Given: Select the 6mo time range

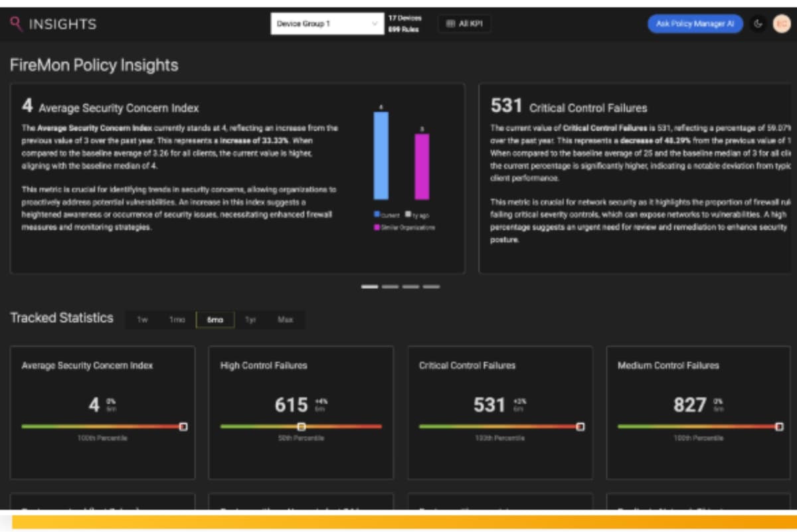Looking at the screenshot, I should click(215, 319).
